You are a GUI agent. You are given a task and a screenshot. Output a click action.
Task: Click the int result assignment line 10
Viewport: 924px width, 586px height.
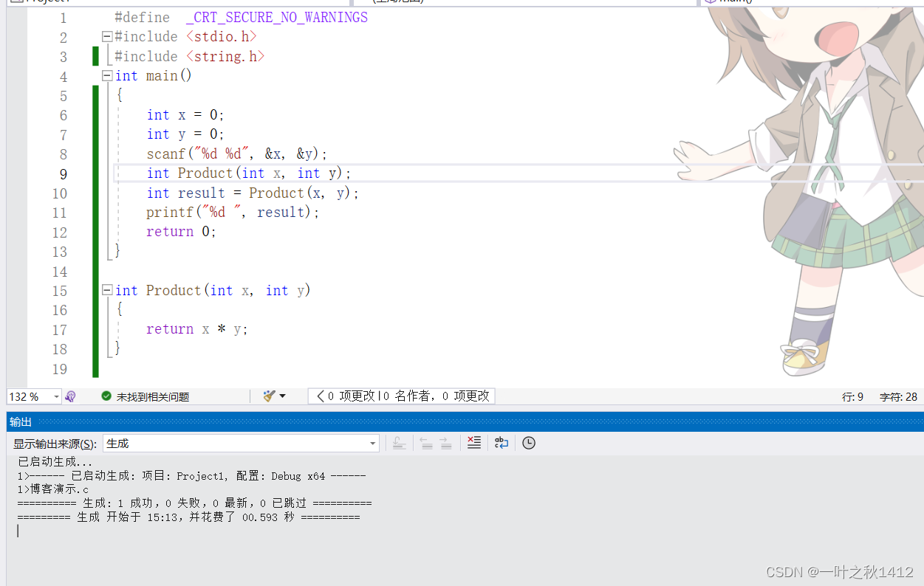click(253, 193)
